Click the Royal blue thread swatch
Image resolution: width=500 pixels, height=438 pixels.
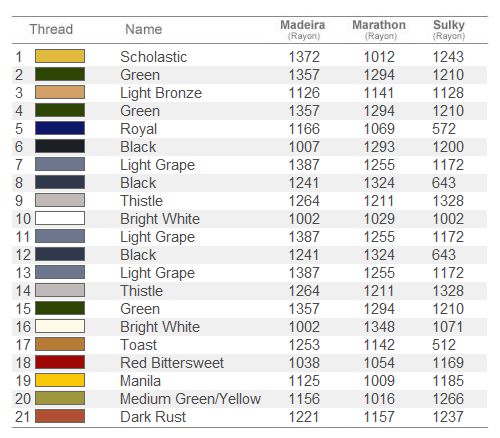point(60,128)
